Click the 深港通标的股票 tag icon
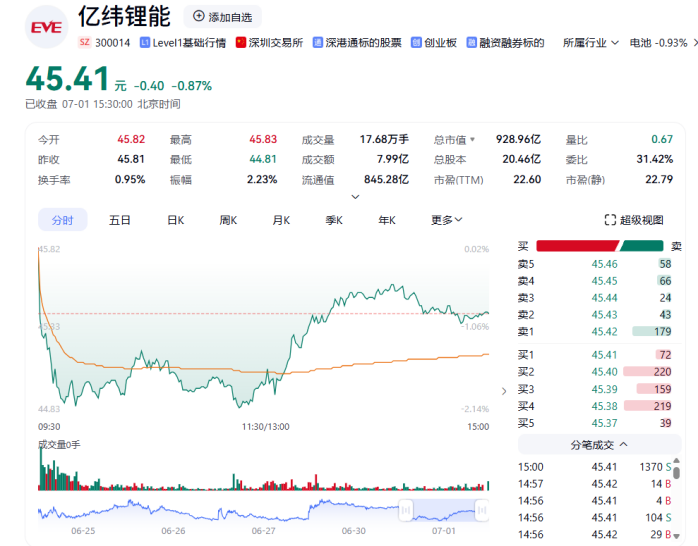This screenshot has height=546, width=698. [x=318, y=43]
